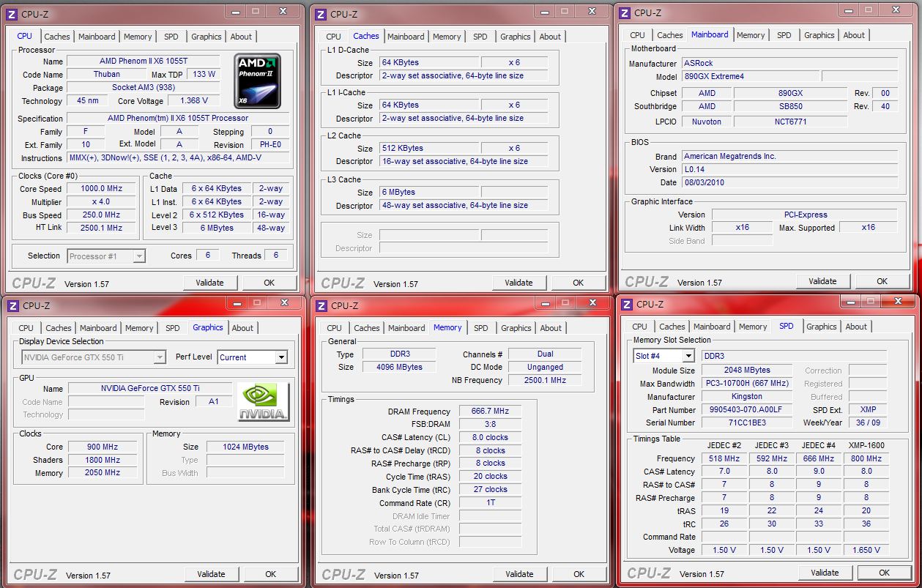Click the Max Bandwidth "PC3-10700H (667 MHz)"
922x588 pixels.
point(747,384)
